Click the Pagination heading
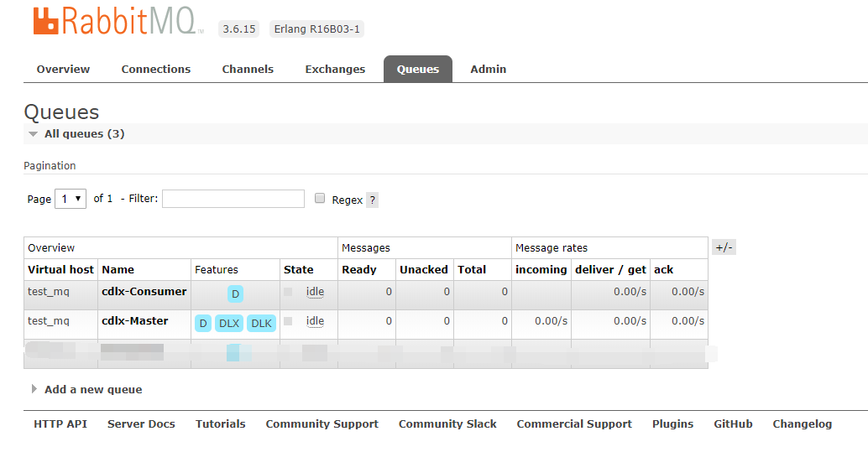The image size is (868, 452). click(x=50, y=165)
